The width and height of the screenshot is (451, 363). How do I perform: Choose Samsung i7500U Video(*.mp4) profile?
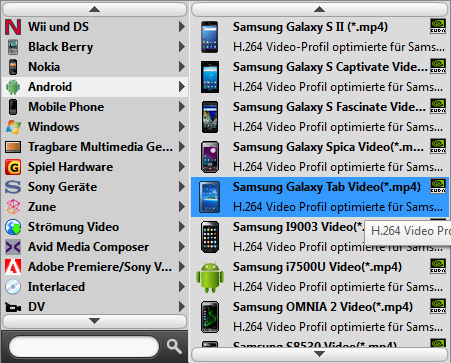tap(320, 277)
